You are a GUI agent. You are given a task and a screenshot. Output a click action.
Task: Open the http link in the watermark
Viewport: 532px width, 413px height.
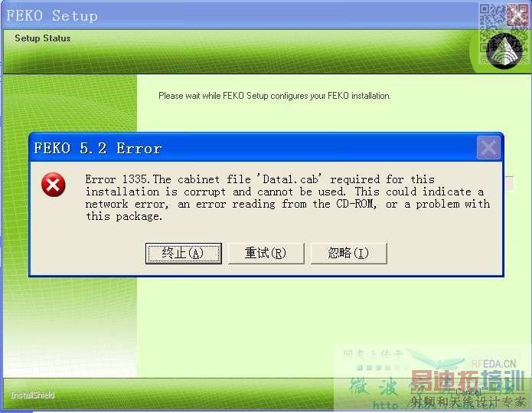[385, 405]
